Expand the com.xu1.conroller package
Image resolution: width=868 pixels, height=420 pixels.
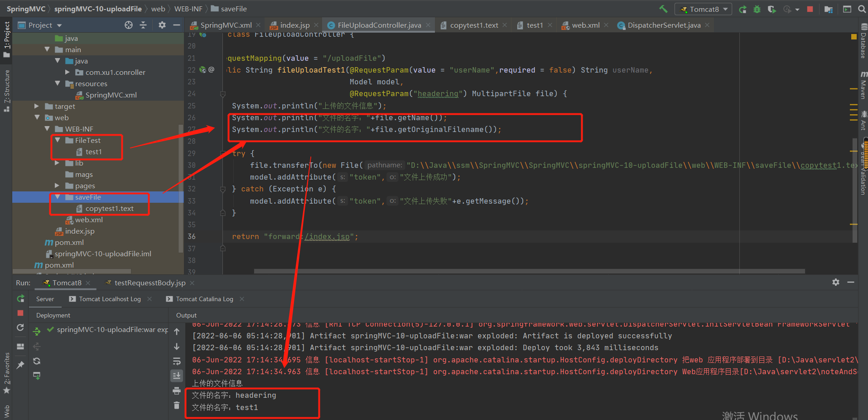[x=68, y=72]
